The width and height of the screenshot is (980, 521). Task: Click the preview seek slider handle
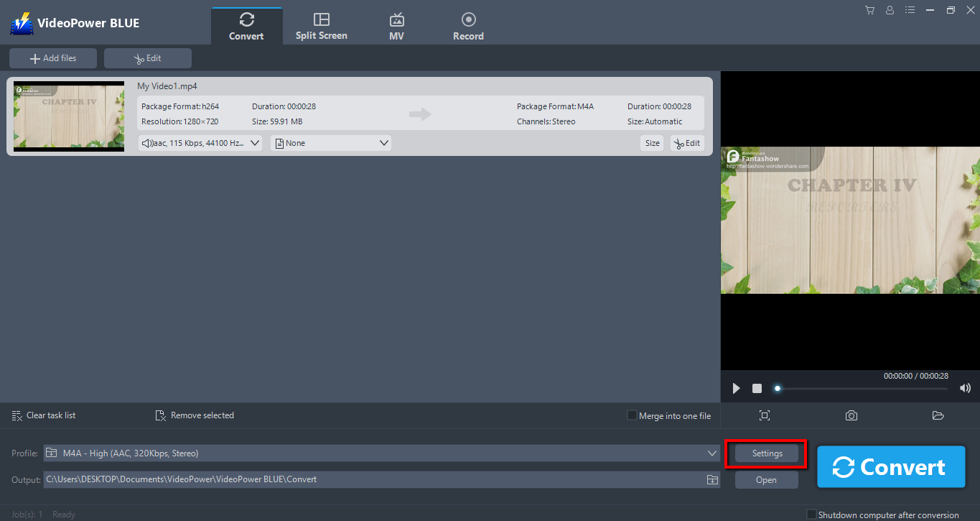click(777, 388)
